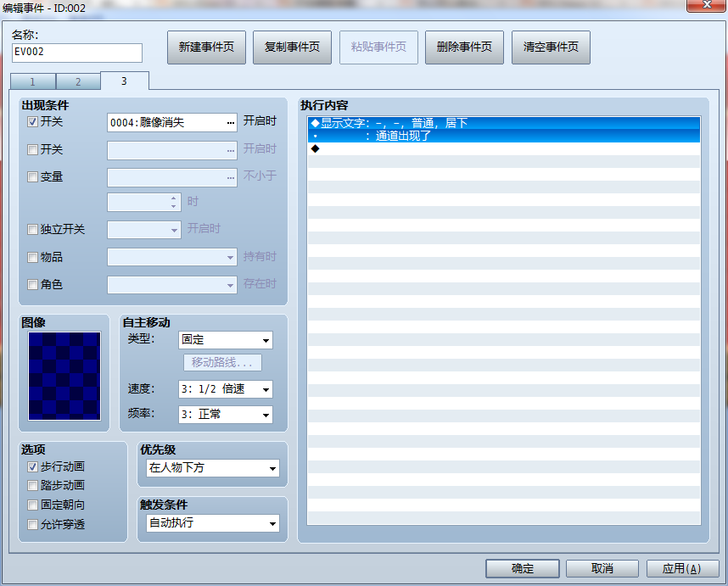Select the 通道出现了 text line
Viewport: 728px width, 586px height.
pos(504,136)
